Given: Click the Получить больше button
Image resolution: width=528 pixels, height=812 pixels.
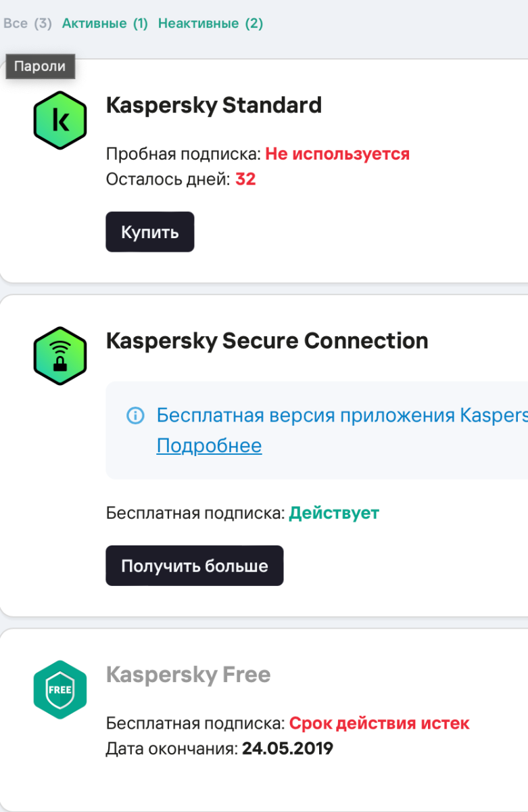Looking at the screenshot, I should (194, 566).
